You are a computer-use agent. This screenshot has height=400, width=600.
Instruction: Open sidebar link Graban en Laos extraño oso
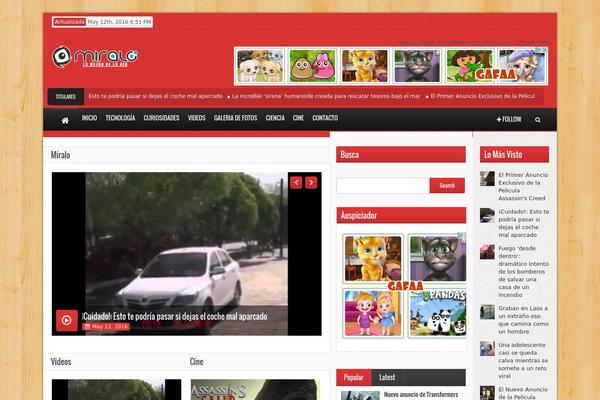(x=523, y=320)
